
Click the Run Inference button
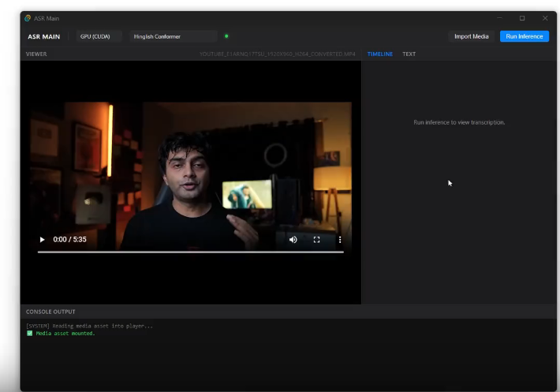[x=525, y=36]
